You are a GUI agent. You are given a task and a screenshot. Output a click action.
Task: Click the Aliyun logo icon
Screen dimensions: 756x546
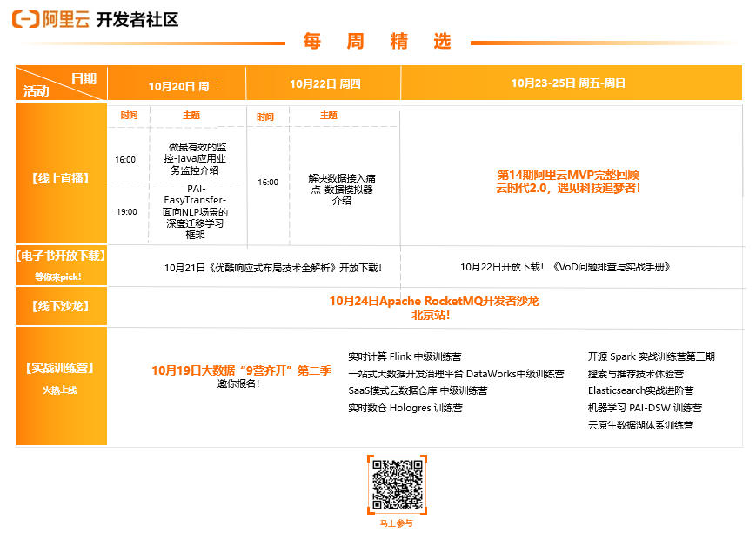(x=25, y=19)
